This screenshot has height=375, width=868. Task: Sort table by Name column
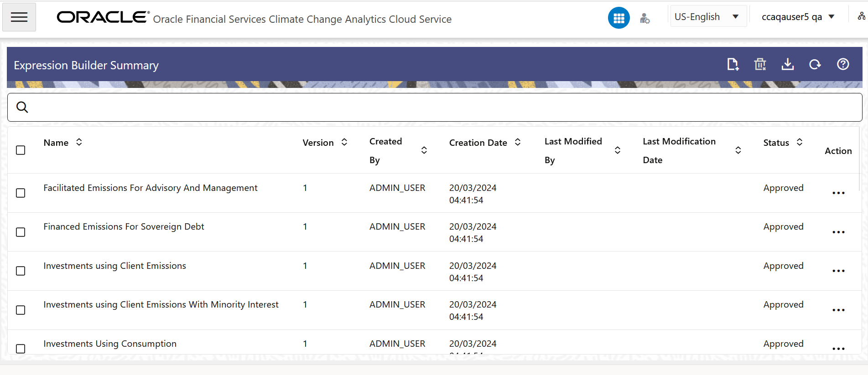click(79, 143)
